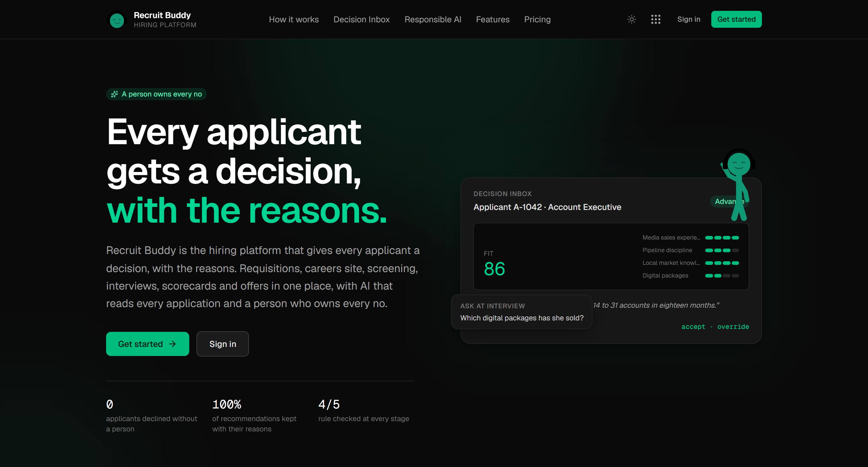Click the FIT score 86
The height and width of the screenshot is (467, 868).
494,269
